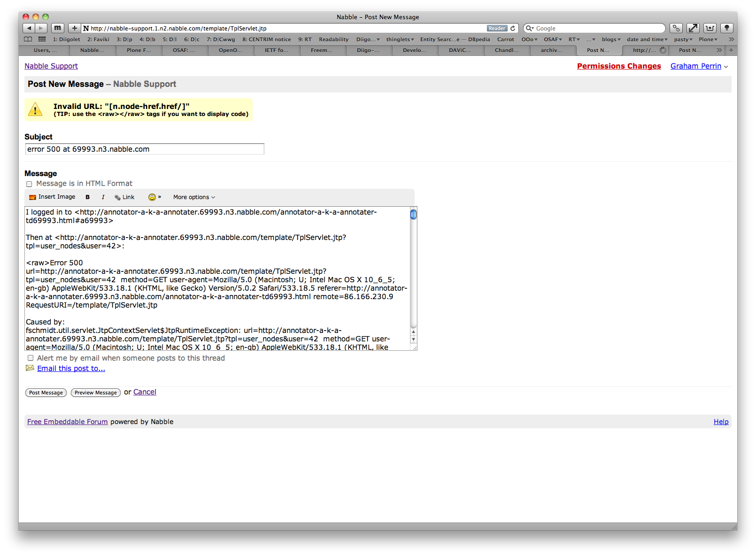Click the reload page icon
The height and width of the screenshot is (556, 756).
[513, 29]
